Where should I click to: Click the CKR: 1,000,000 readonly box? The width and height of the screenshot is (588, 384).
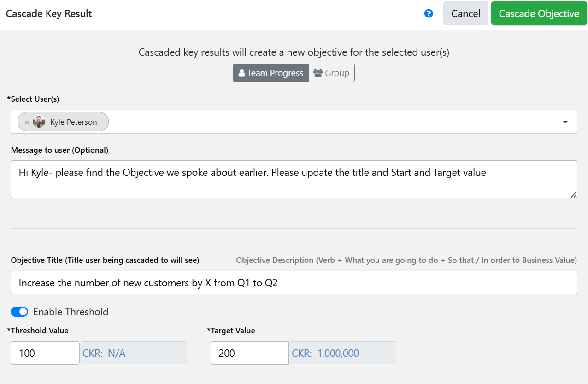[343, 353]
